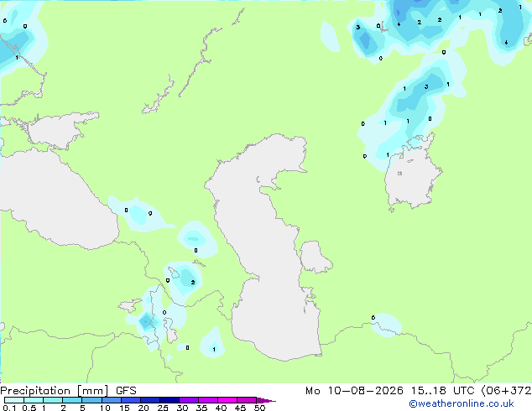Click the '50' legend scale label
This screenshot has height=411, width=532.
[x=259, y=408]
